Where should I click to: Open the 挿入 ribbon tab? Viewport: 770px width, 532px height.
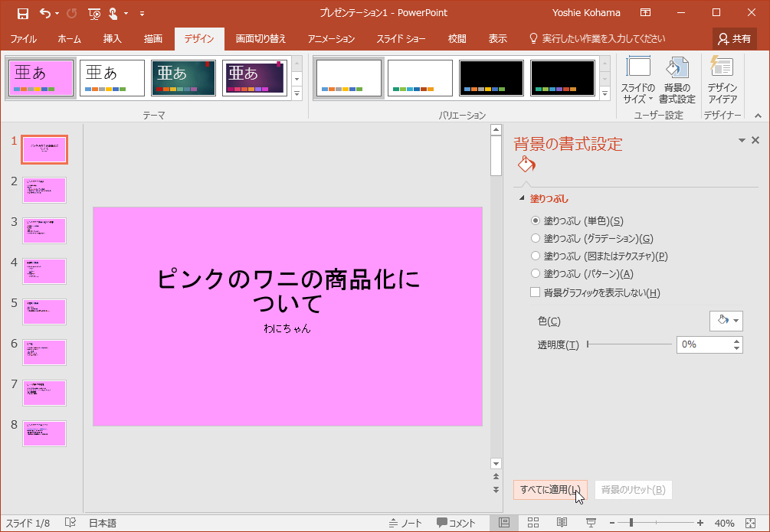coord(112,37)
